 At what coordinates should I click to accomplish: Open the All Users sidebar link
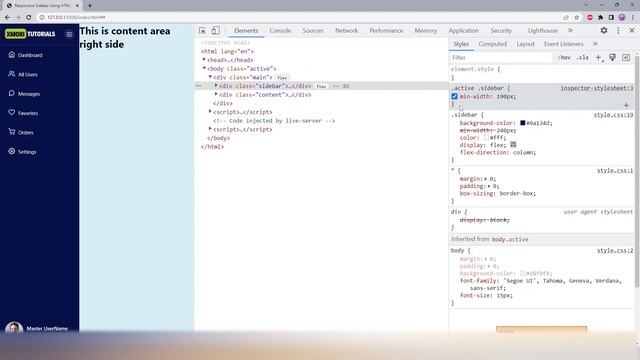23,74
